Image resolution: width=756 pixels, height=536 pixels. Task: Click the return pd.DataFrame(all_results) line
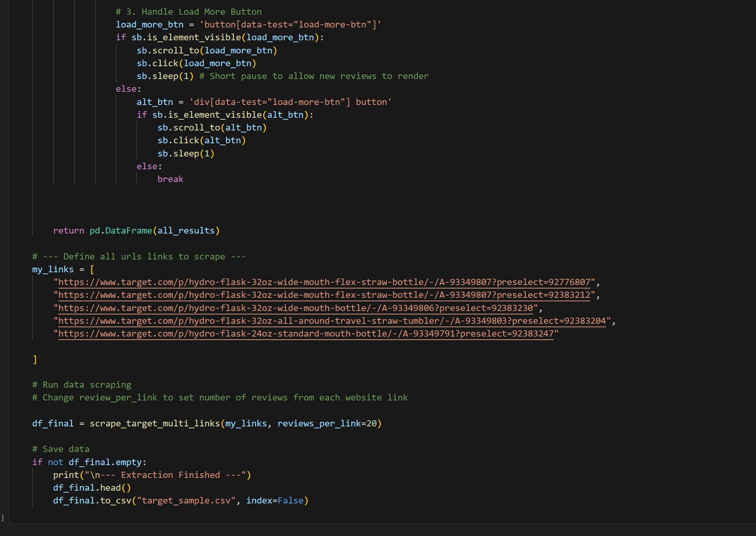[136, 231]
